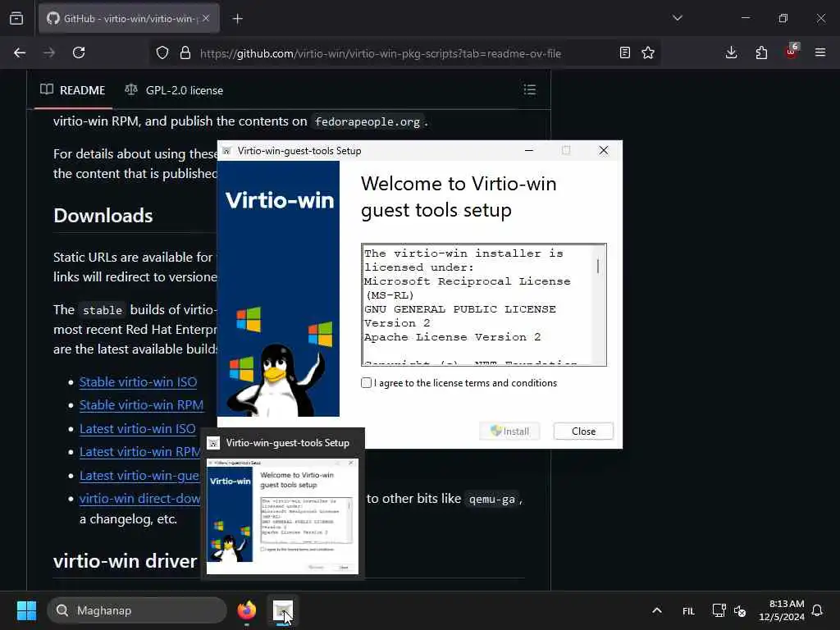Open the Stable virtio-win ISO link
This screenshot has height=630, width=840.
point(138,382)
